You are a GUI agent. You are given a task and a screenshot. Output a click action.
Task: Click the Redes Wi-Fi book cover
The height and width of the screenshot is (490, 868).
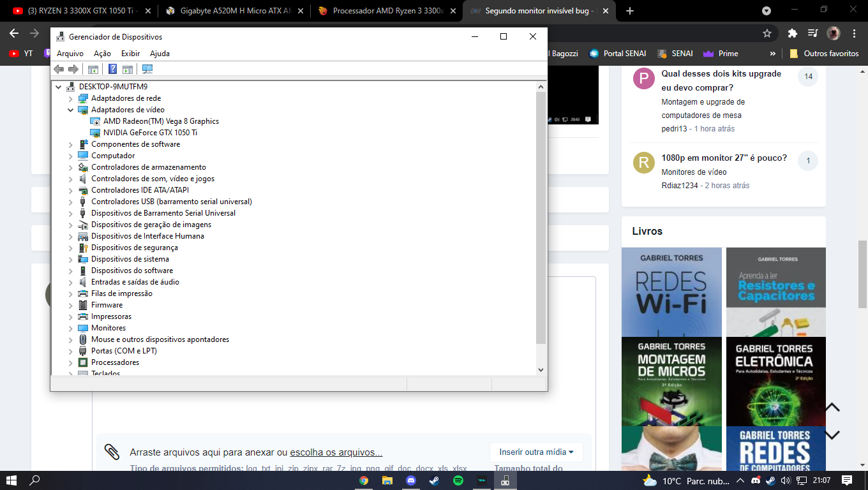click(x=671, y=292)
